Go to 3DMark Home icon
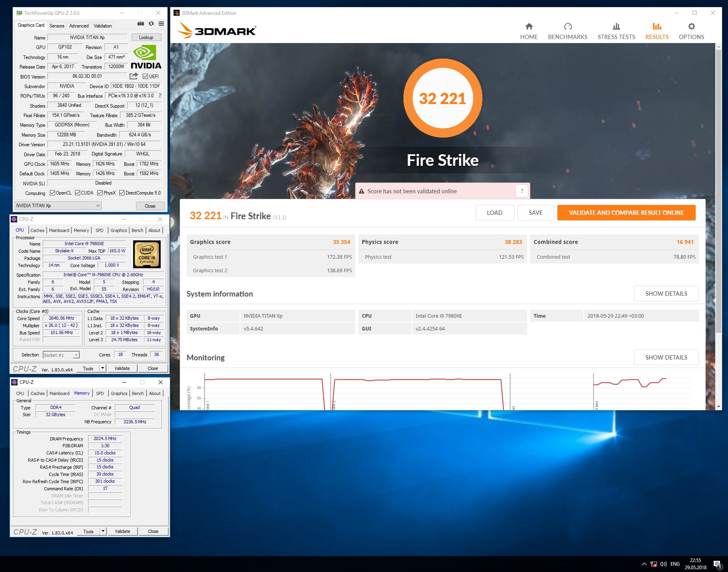This screenshot has width=728, height=572. point(529,27)
